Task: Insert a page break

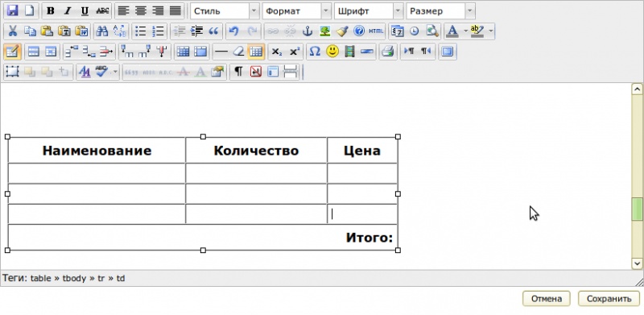Action: 291,72
